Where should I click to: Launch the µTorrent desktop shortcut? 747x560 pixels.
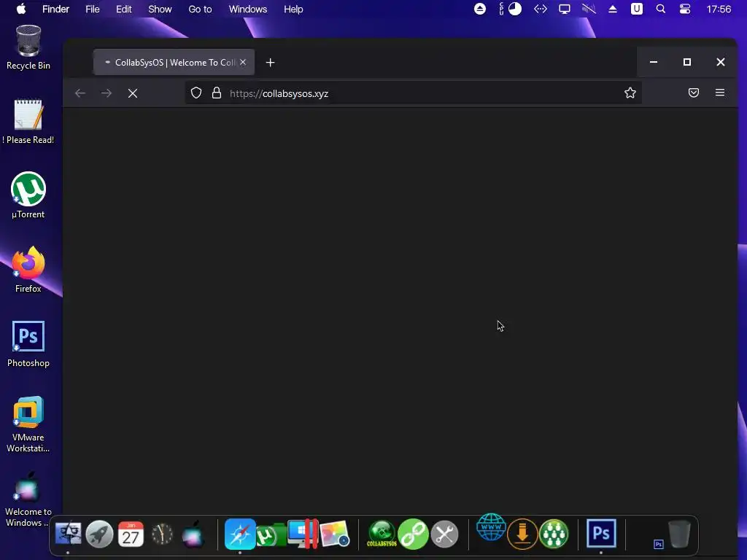[x=28, y=195]
